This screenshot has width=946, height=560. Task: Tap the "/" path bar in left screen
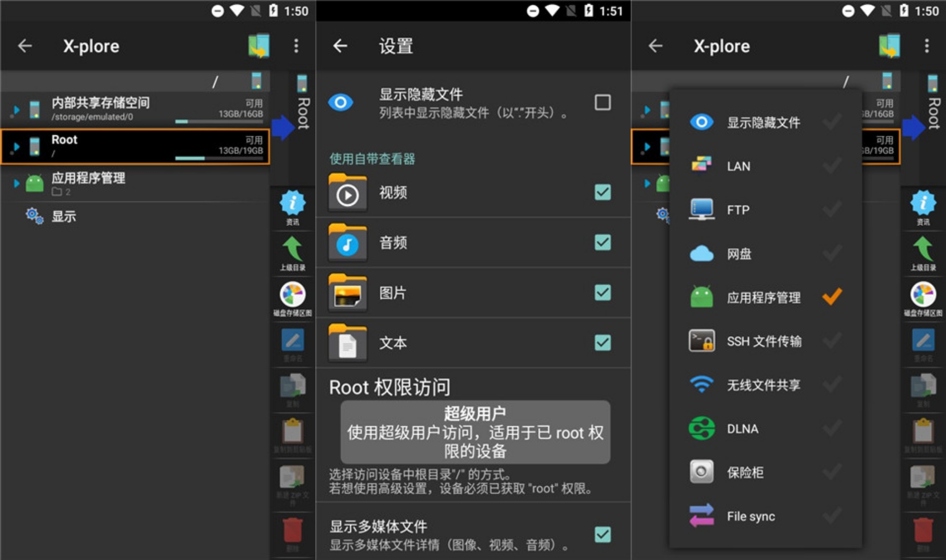(135, 81)
